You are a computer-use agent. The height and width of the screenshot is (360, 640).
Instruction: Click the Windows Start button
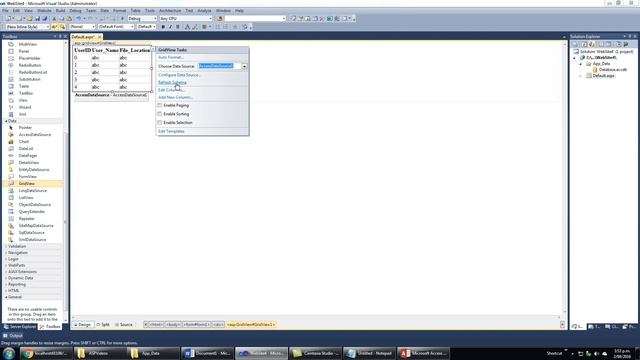tap(9, 353)
